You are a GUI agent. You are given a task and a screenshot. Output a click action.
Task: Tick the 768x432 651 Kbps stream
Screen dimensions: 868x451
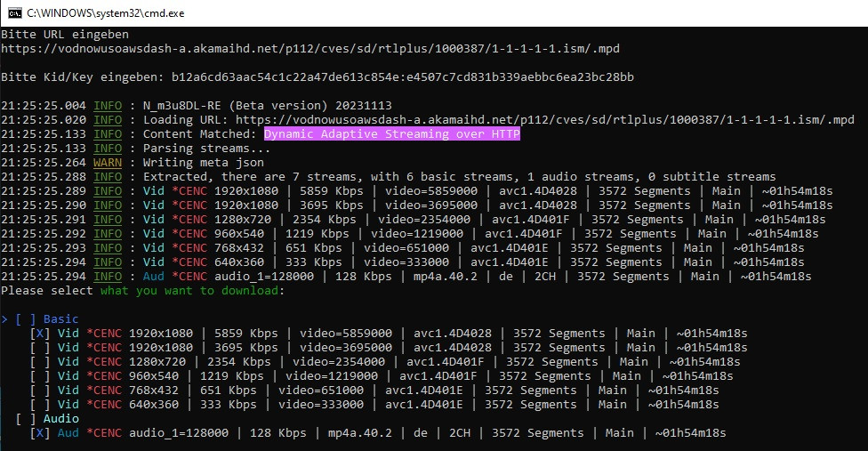click(x=40, y=391)
